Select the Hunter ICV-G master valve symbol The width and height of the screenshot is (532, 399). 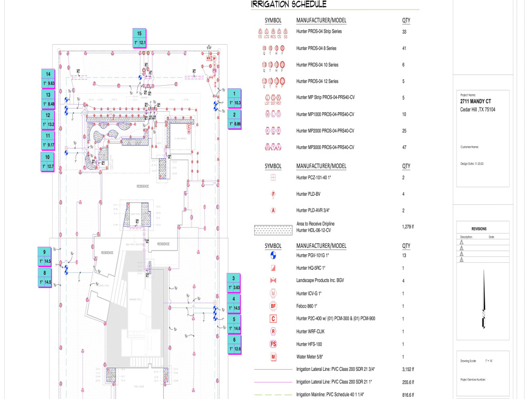coord(273,293)
